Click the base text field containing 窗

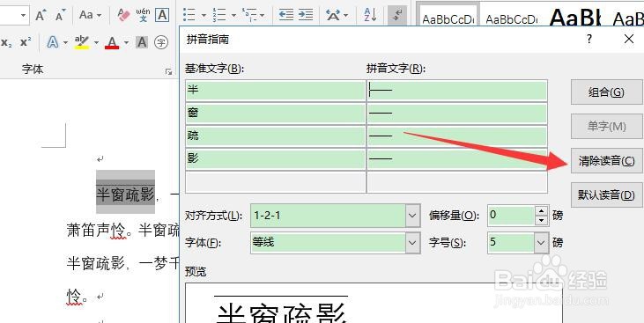[275, 114]
